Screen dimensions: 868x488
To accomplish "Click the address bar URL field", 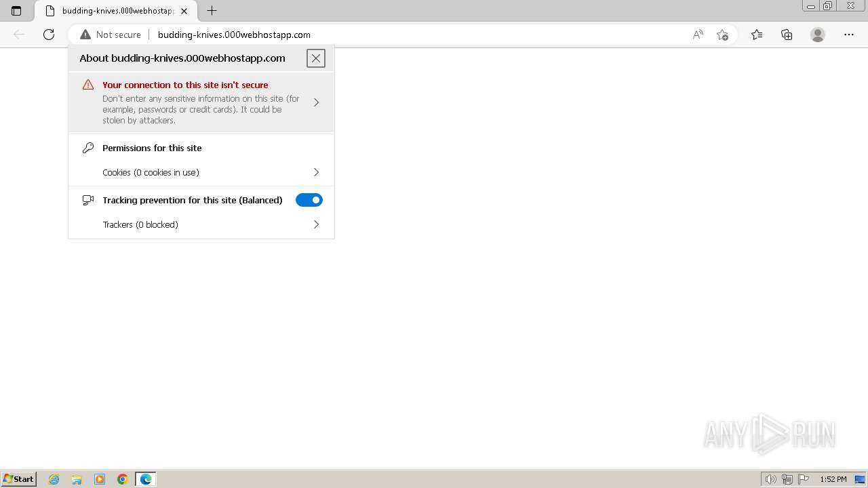I will [234, 35].
